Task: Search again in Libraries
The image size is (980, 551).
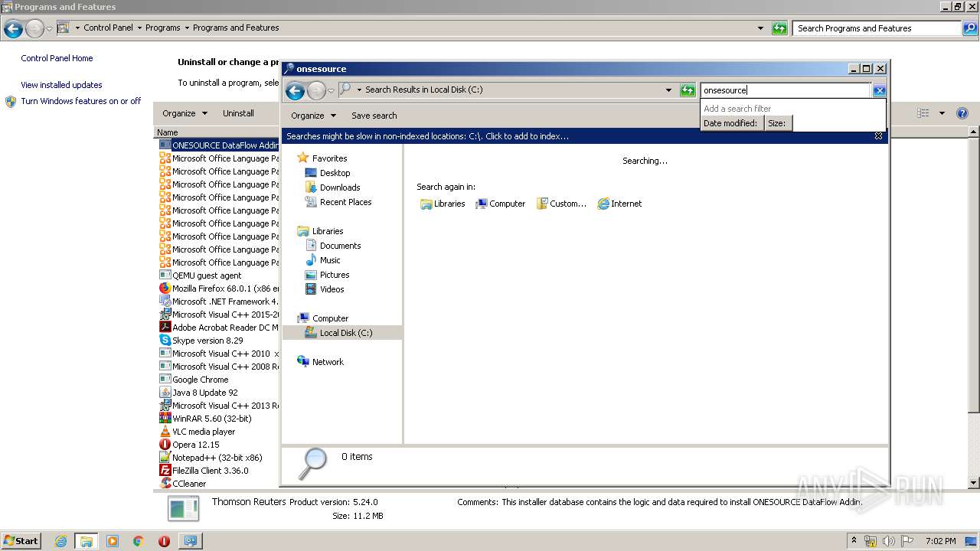Action: pos(443,204)
